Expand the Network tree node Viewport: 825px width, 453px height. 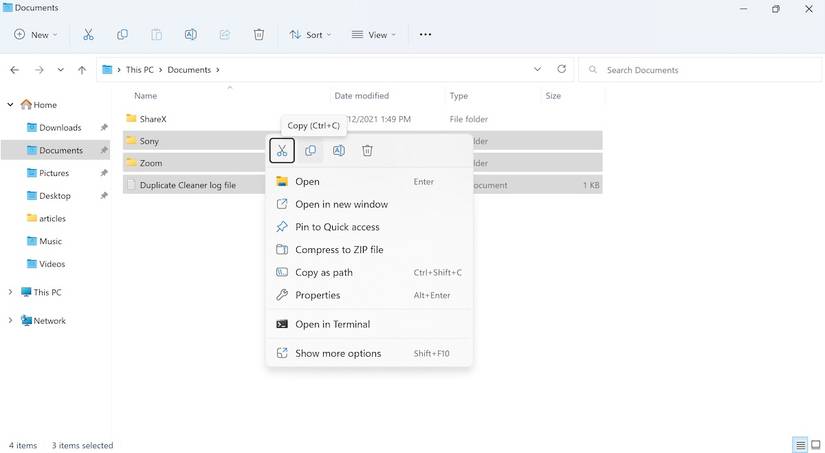11,321
